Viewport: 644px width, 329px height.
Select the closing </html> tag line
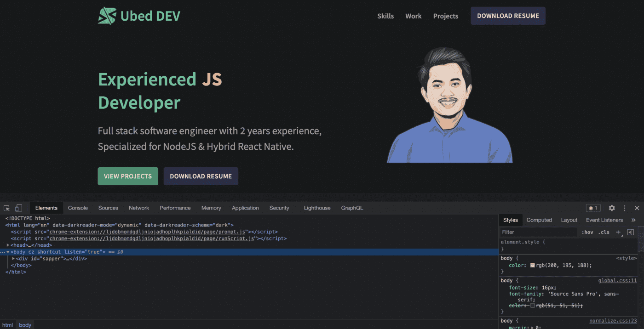[x=16, y=272]
